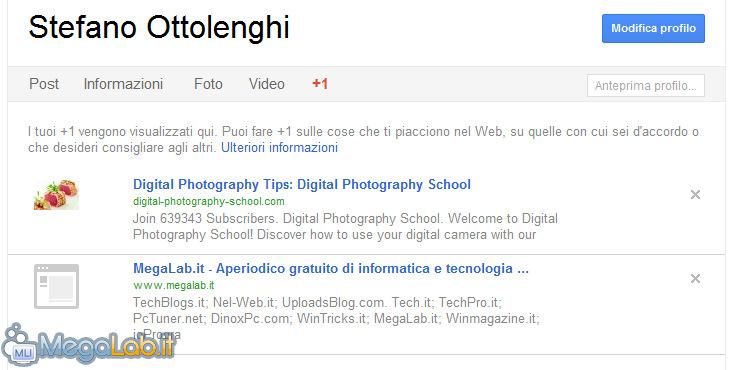Open MegaLab.it Aperiodico gratuito title link
Screen dimensions: 738x370
[331, 269]
